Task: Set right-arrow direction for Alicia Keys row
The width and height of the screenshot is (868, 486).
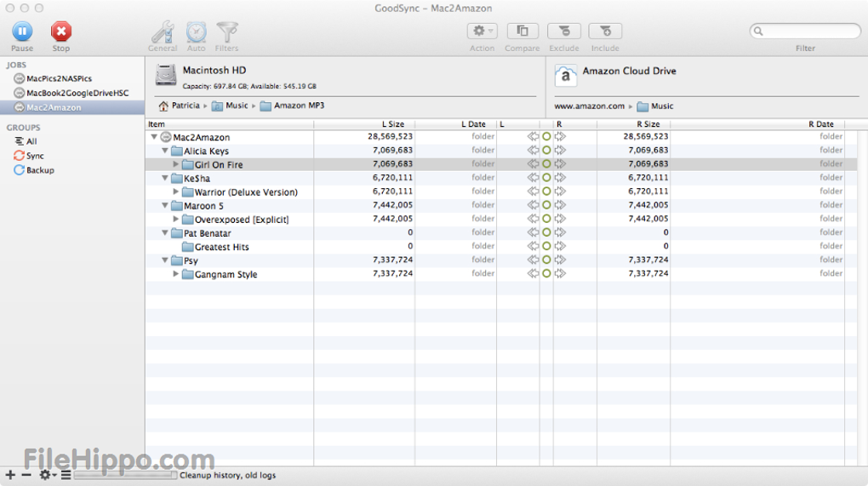Action: click(x=560, y=150)
